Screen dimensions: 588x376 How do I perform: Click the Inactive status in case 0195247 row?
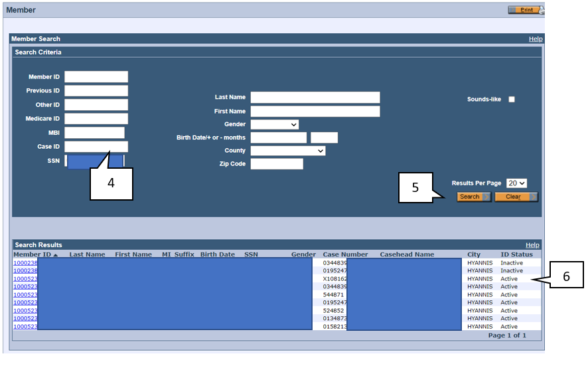pos(512,270)
